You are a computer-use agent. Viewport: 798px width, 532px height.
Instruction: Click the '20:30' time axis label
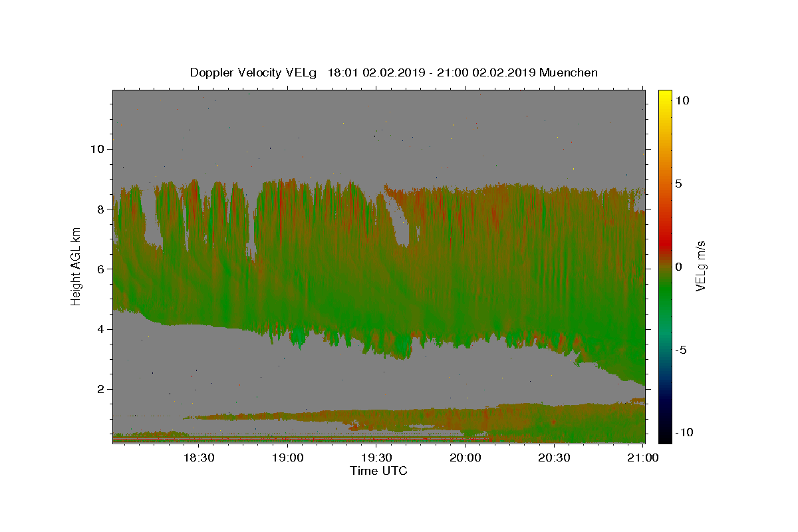point(555,458)
